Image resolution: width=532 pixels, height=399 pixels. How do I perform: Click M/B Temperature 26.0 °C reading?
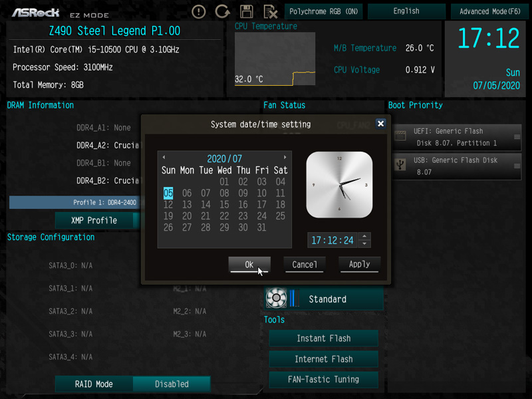tap(384, 48)
